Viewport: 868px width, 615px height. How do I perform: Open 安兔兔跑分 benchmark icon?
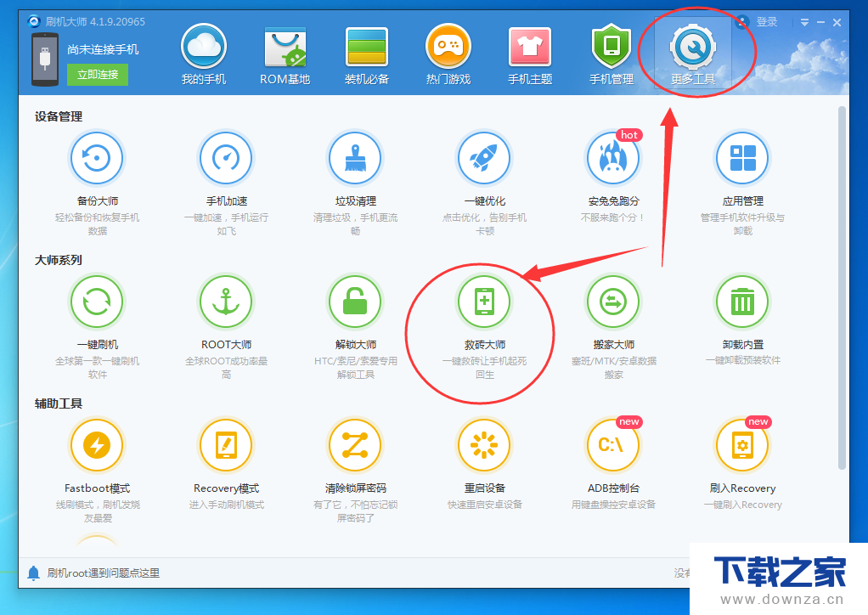pyautogui.click(x=613, y=158)
